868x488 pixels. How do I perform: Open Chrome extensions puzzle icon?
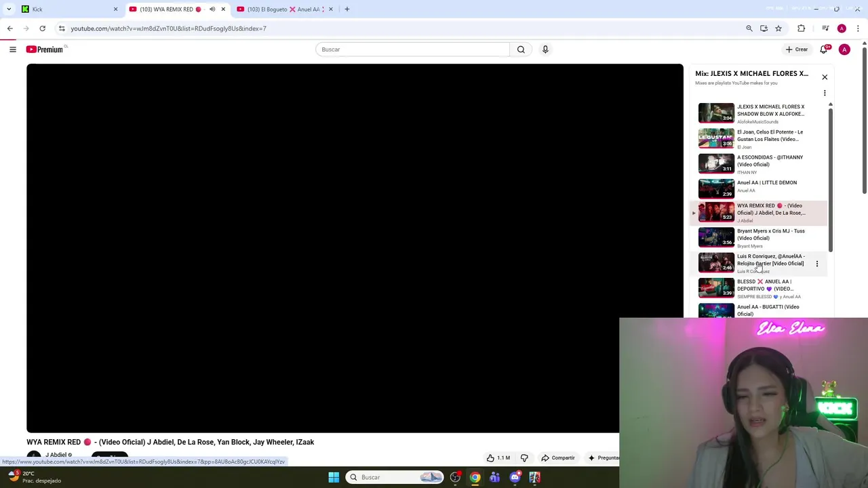pos(802,28)
